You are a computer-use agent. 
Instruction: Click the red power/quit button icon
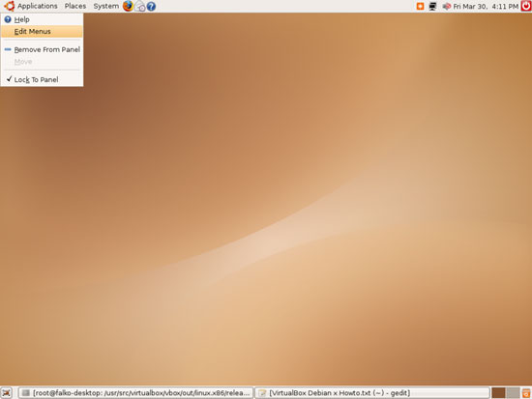(526, 6)
